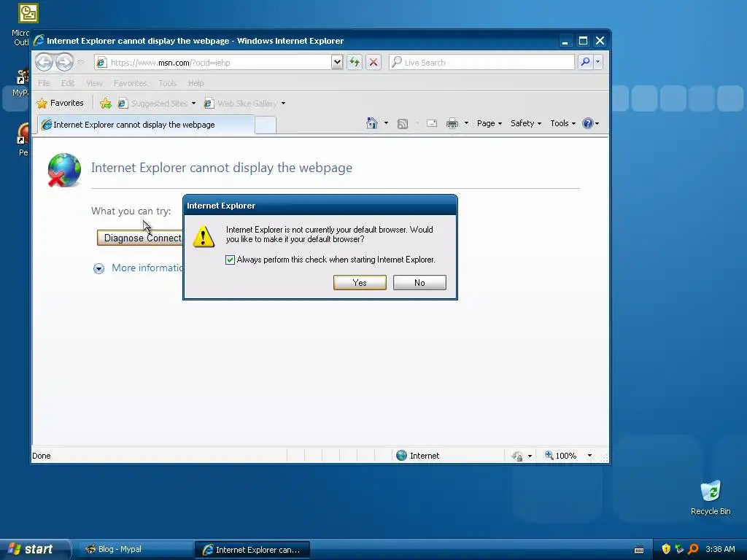Click the 100% zoom level button
747x560 pixels.
[x=561, y=456]
